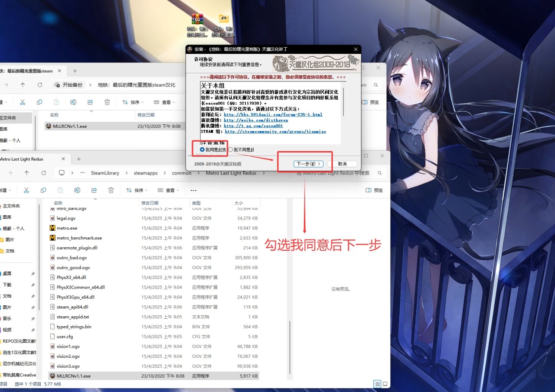The image size is (555, 392).
Task: Click Copy icon in Metro Last Light Redux toolbar
Action: 43,190
